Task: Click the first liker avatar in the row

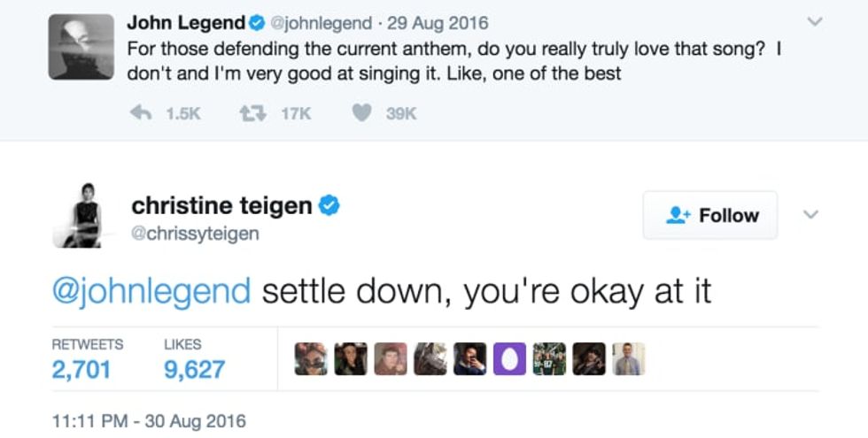Action: pyautogui.click(x=310, y=358)
